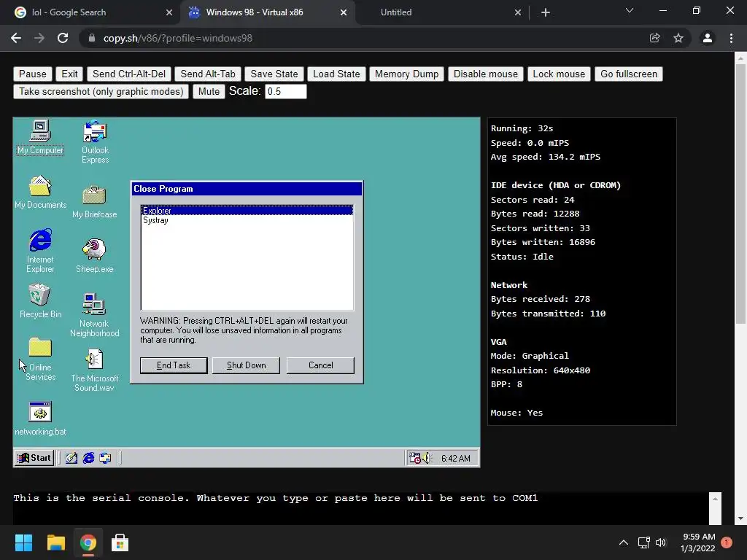
Task: Select the Sheep.exe desktop icon
Action: pyautogui.click(x=94, y=256)
